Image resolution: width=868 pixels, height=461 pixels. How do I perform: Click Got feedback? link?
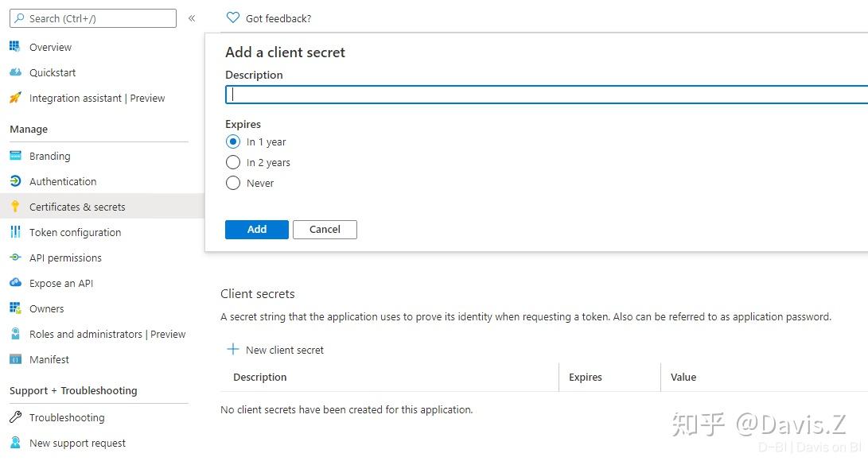tap(268, 17)
